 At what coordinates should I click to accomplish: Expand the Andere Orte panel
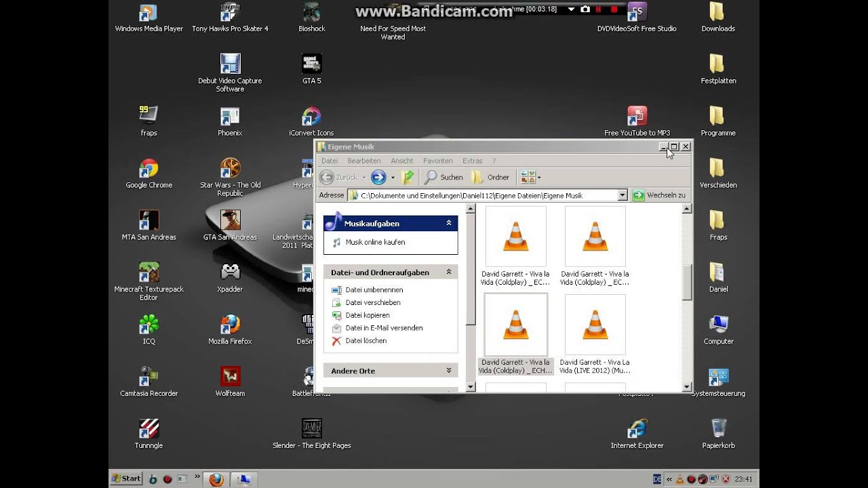[x=448, y=371]
